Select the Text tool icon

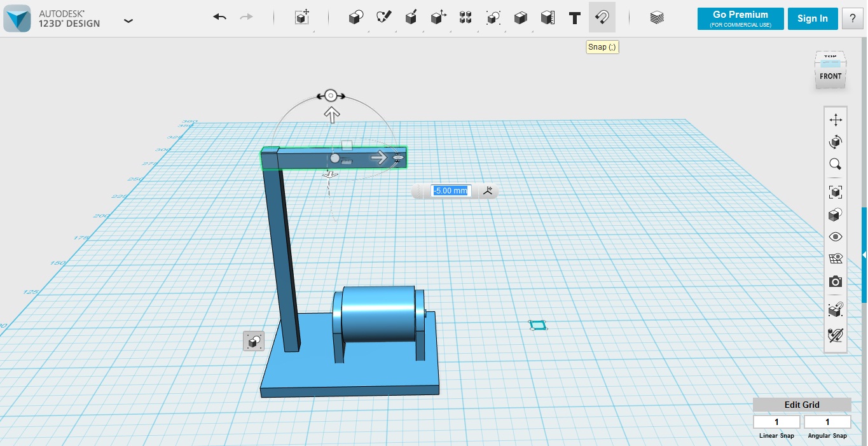575,18
